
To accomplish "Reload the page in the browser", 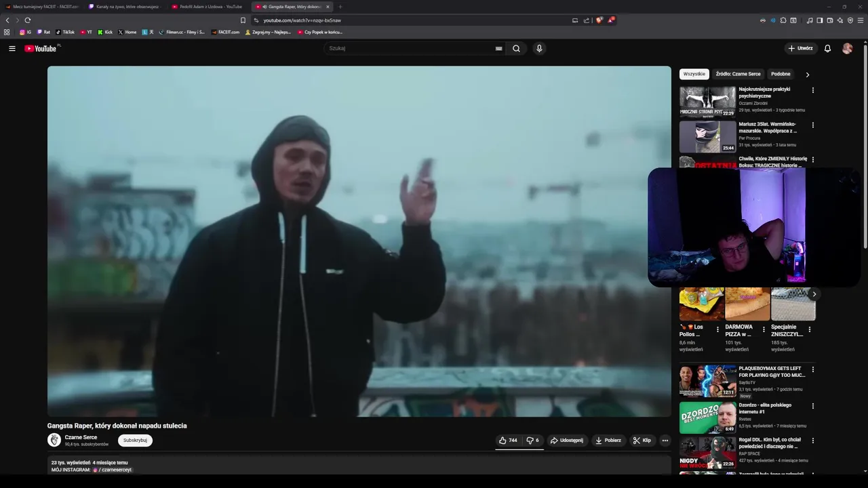I will 28,20.
